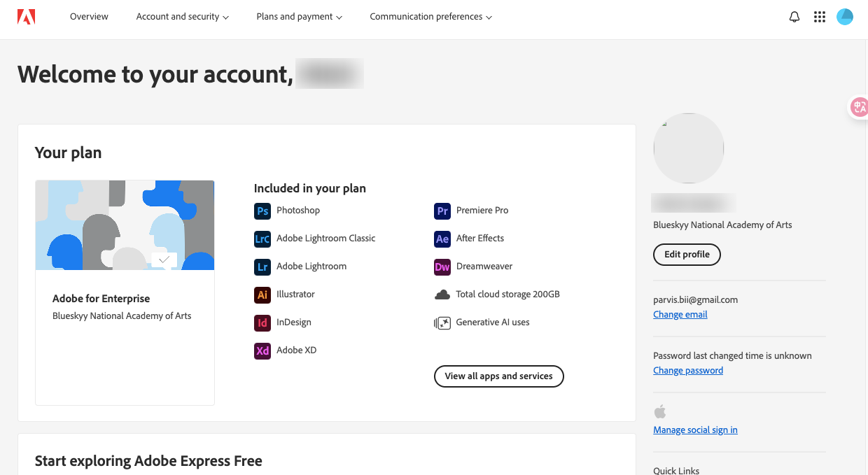868x475 pixels.
Task: Click Total cloud storage 200GB text
Action: click(x=508, y=295)
